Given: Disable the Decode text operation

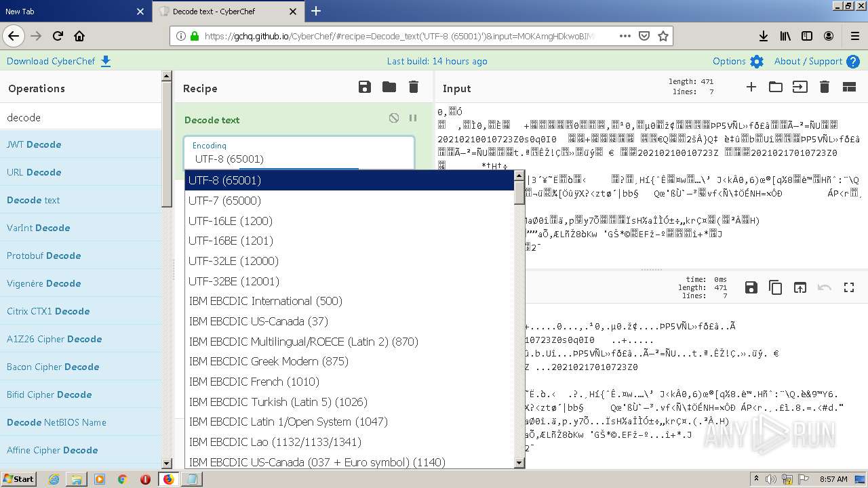Looking at the screenshot, I should click(394, 118).
